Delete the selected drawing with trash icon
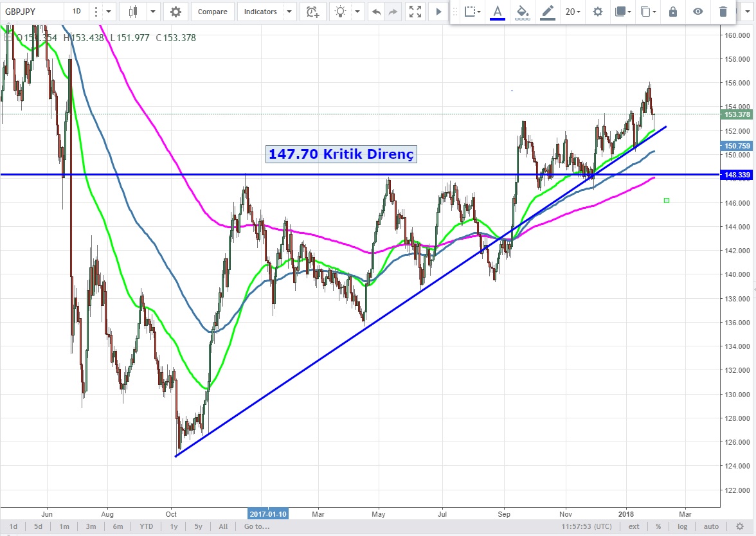Viewport: 756px width, 536px height. point(723,12)
